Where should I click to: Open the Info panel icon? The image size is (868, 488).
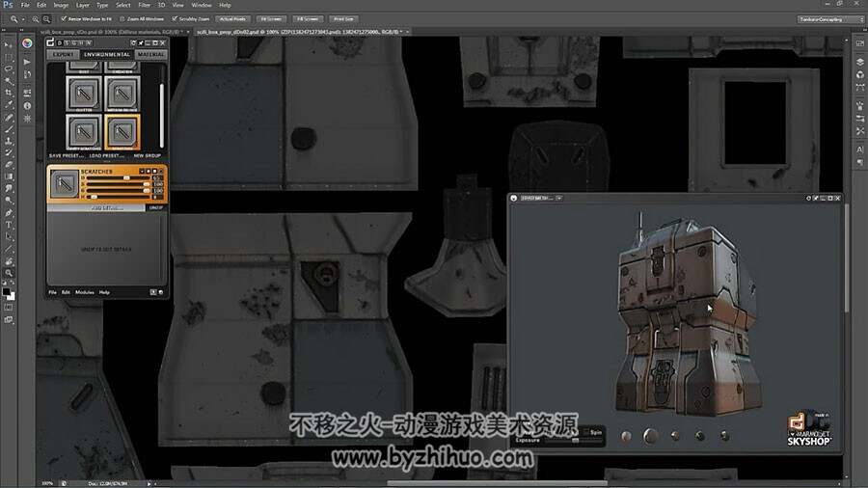27,106
